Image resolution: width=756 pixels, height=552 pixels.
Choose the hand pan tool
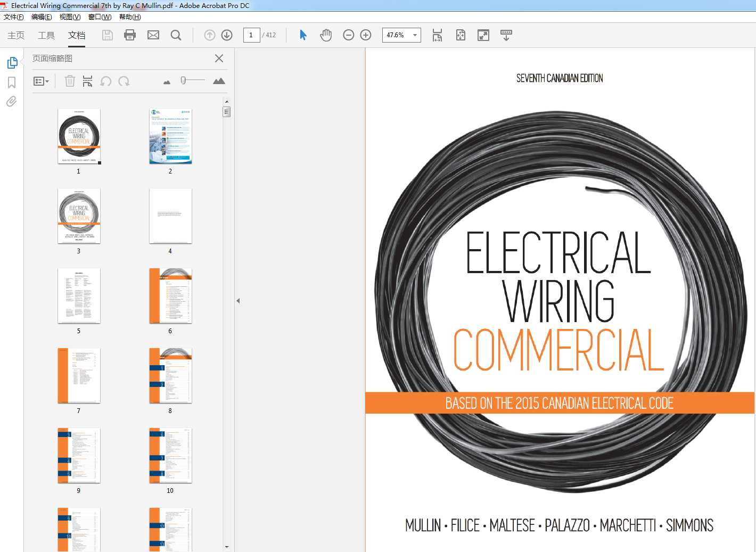pos(326,35)
